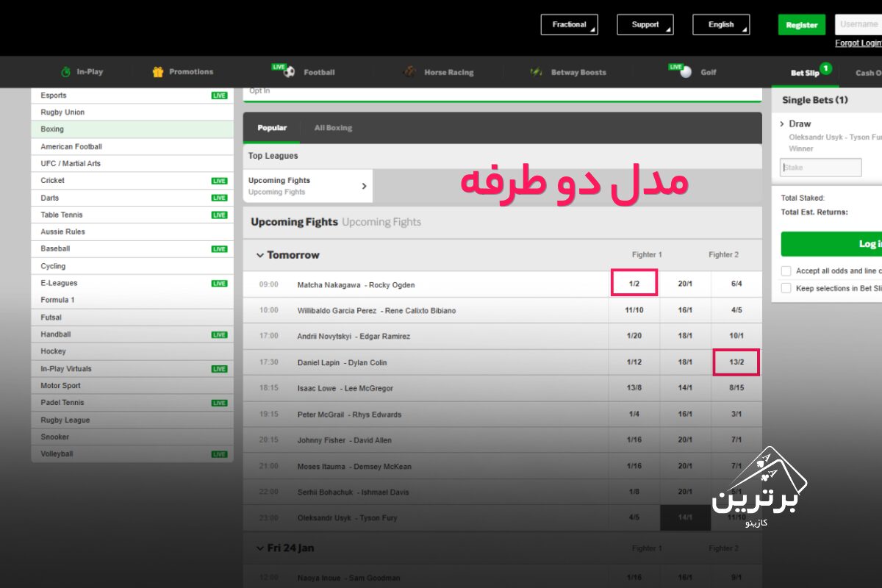This screenshot has height=588, width=882.
Task: Click the Volleyball LIVE badge
Action: 219,454
